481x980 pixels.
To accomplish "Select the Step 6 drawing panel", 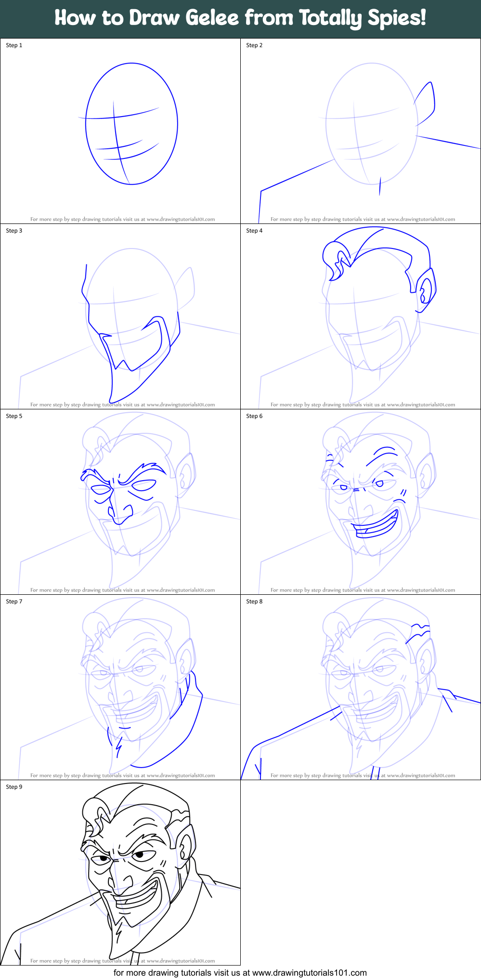I will 361,502.
